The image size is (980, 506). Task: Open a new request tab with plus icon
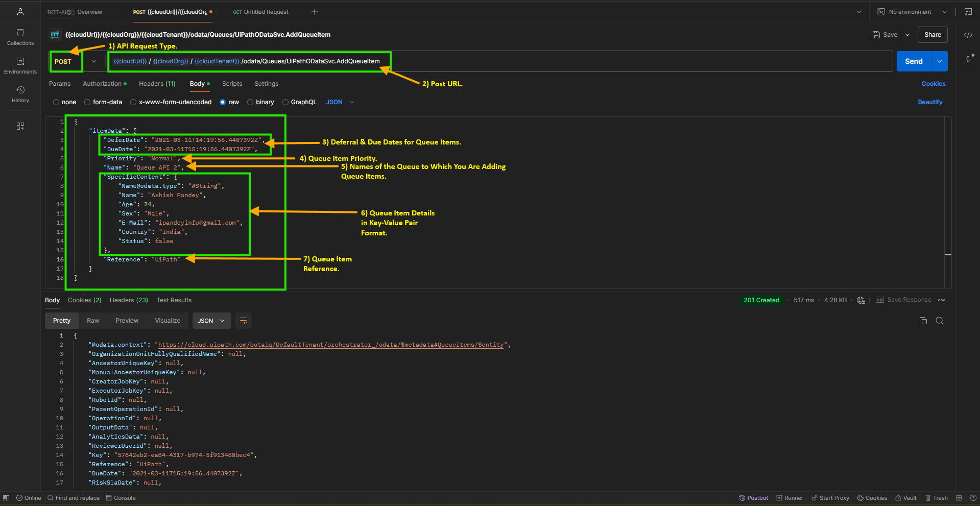(315, 12)
